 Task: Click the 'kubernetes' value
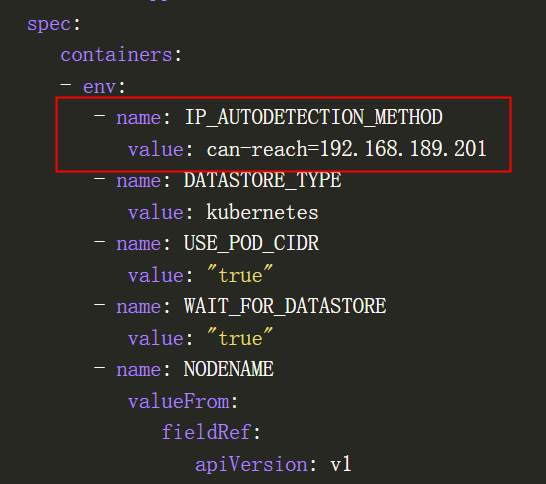pos(262,212)
